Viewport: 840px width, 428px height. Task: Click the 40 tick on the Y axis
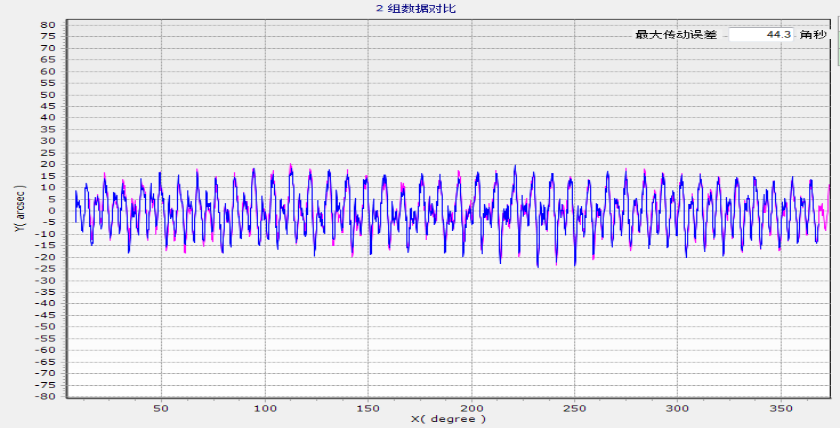tap(47, 118)
